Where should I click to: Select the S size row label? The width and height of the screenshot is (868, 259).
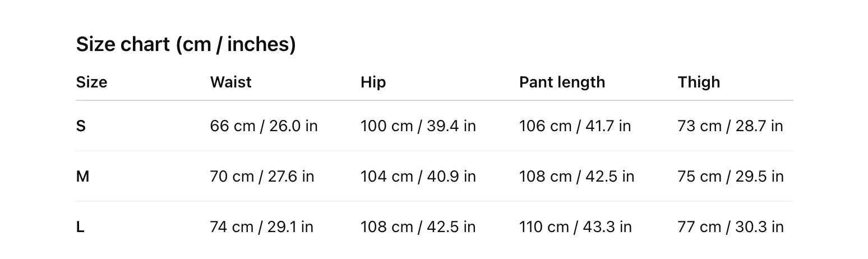click(x=81, y=126)
